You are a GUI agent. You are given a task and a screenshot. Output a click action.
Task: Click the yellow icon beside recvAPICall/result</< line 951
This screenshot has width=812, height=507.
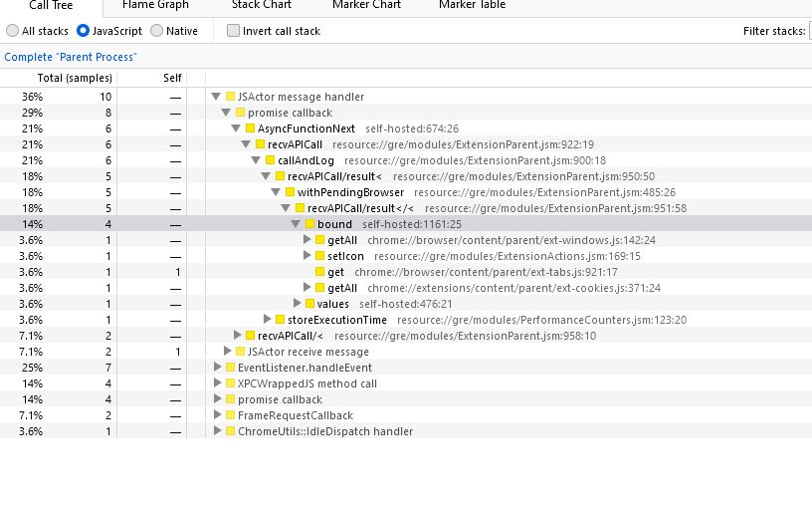[300, 208]
